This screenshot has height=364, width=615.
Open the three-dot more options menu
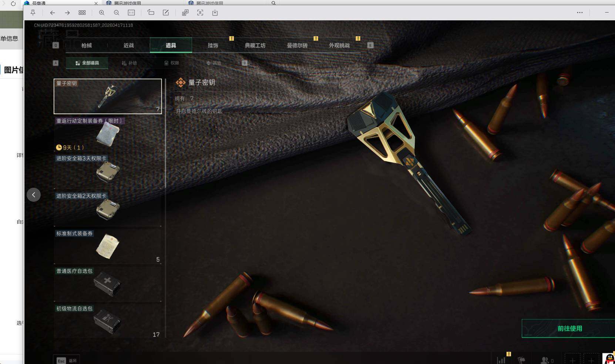coord(579,13)
